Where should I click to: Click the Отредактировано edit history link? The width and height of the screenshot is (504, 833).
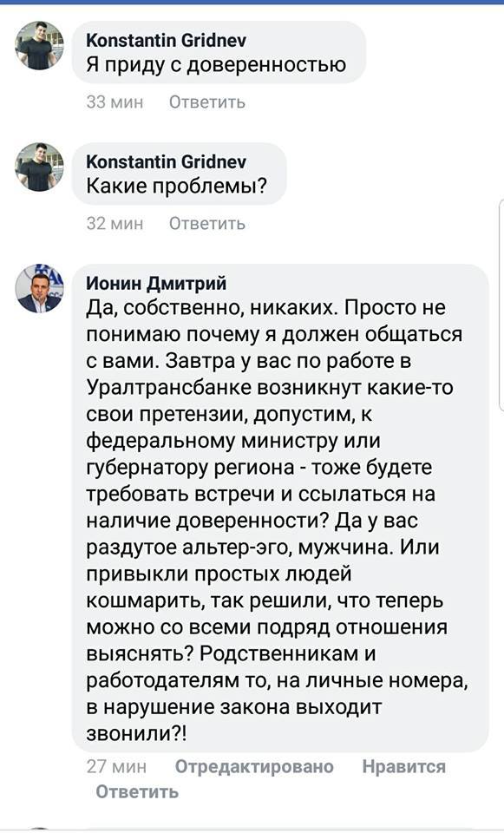pyautogui.click(x=256, y=765)
